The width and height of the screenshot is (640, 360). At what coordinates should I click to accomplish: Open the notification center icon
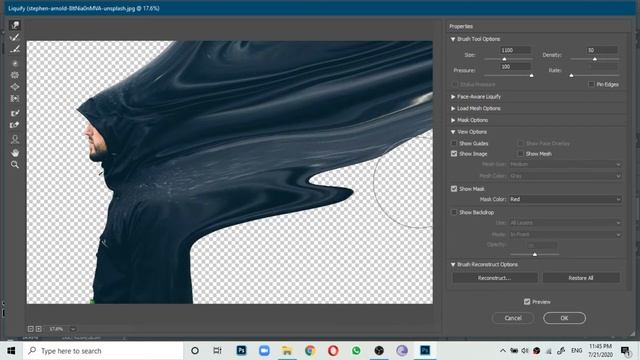(x=625, y=351)
